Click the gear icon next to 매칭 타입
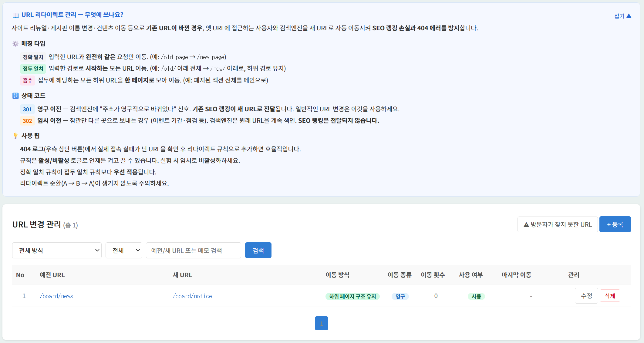 pos(15,44)
